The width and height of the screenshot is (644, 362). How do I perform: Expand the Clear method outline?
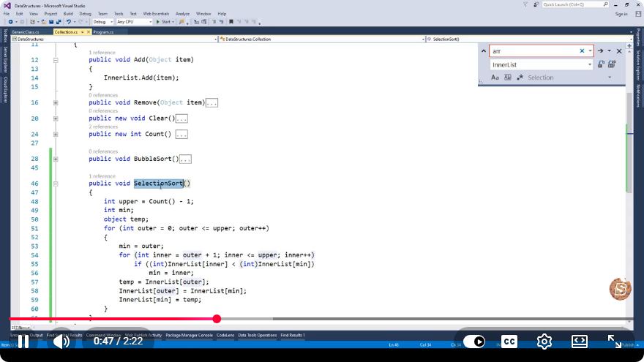56,118
